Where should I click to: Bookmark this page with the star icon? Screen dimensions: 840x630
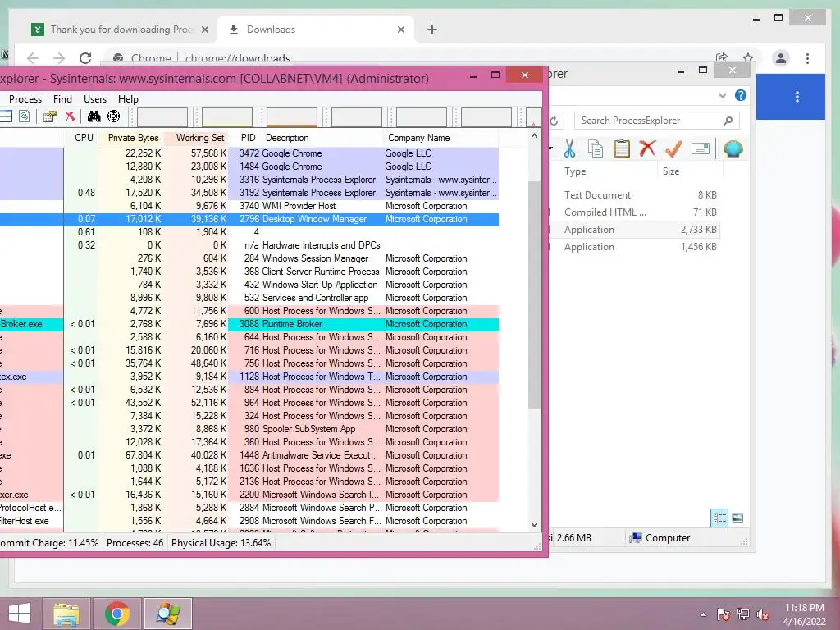[x=748, y=57]
